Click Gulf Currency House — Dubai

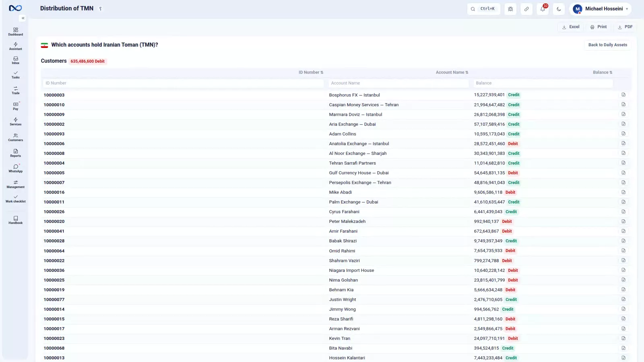tap(359, 173)
